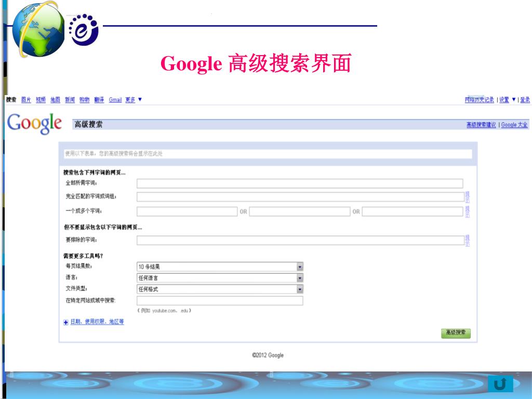Image resolution: width=532 pixels, height=399 pixels.
Task: Open the Google 大全 link
Action: pos(514,125)
